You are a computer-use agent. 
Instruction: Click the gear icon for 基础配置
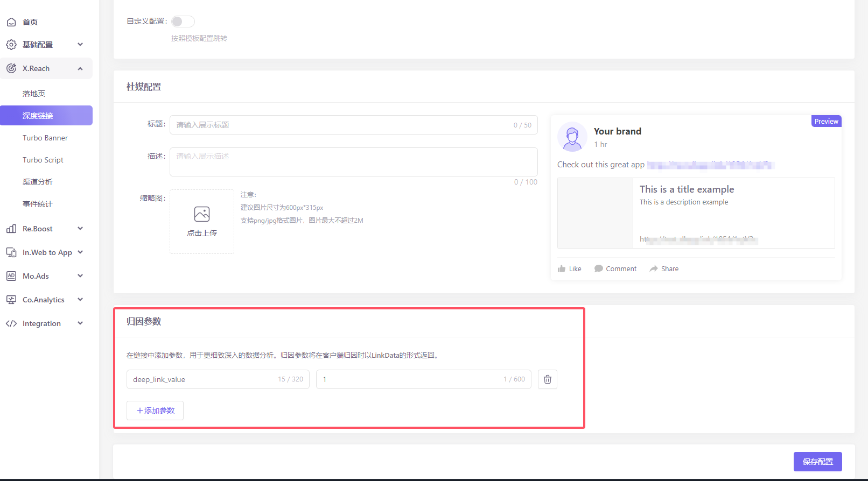click(x=11, y=45)
